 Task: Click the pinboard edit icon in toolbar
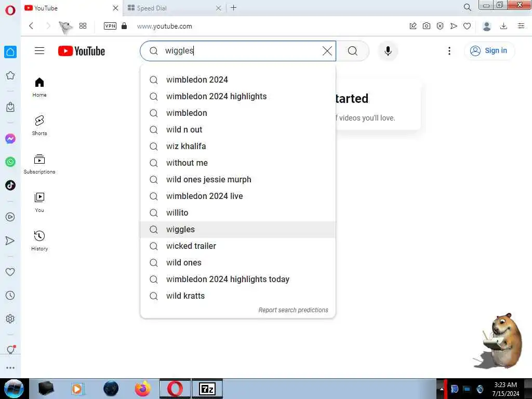413,26
